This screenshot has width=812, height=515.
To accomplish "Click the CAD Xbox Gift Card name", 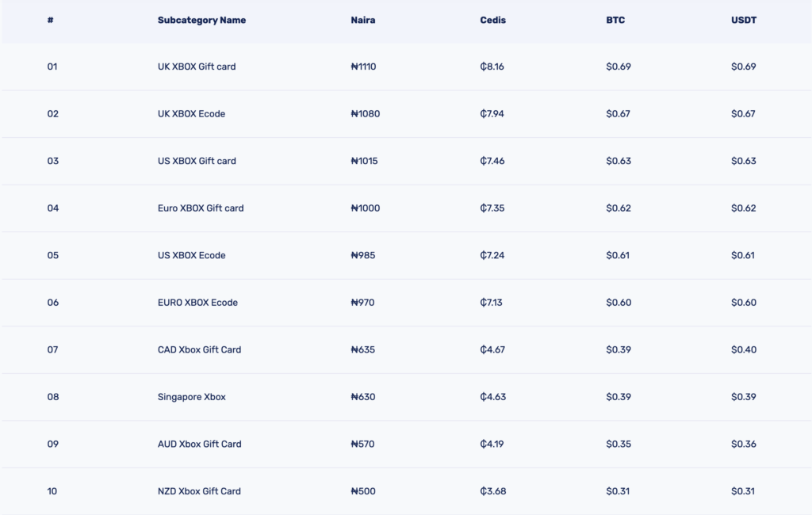I will 199,349.
